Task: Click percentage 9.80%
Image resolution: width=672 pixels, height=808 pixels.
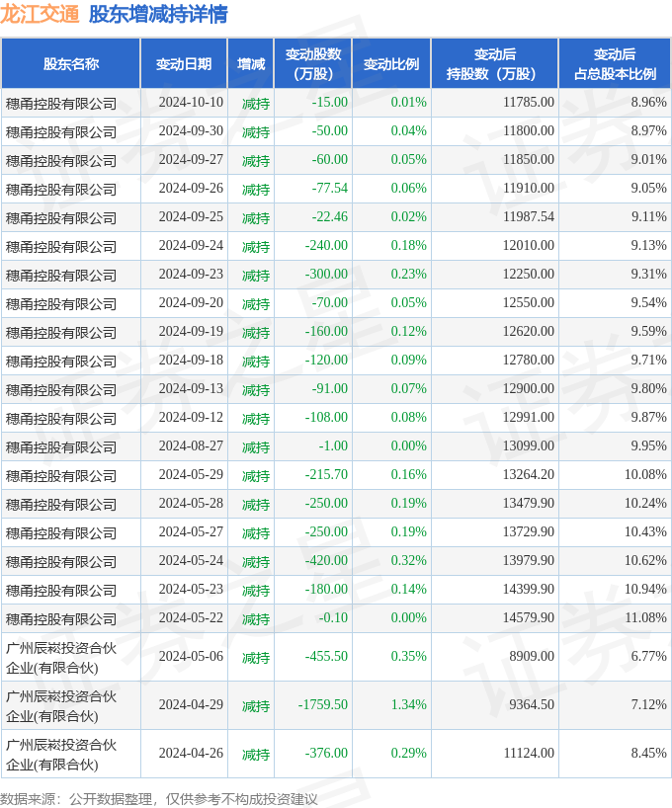Action: (x=649, y=388)
